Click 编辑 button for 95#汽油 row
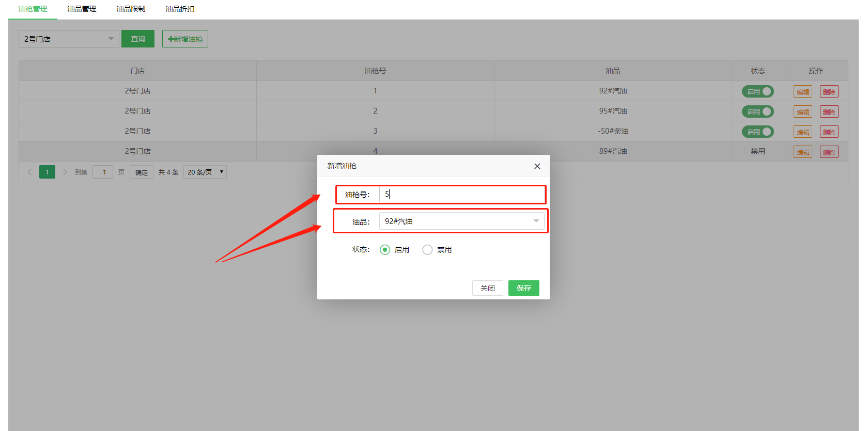 802,112
